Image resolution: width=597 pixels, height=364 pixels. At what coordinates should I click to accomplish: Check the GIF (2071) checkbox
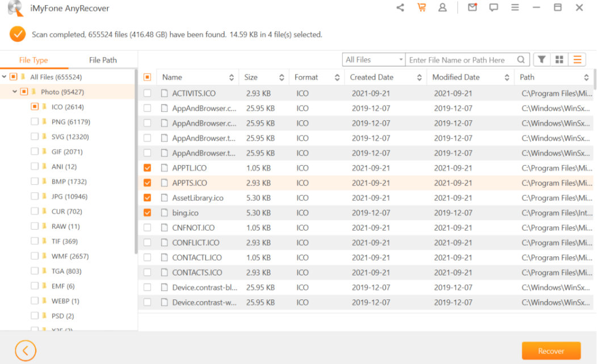(x=35, y=151)
